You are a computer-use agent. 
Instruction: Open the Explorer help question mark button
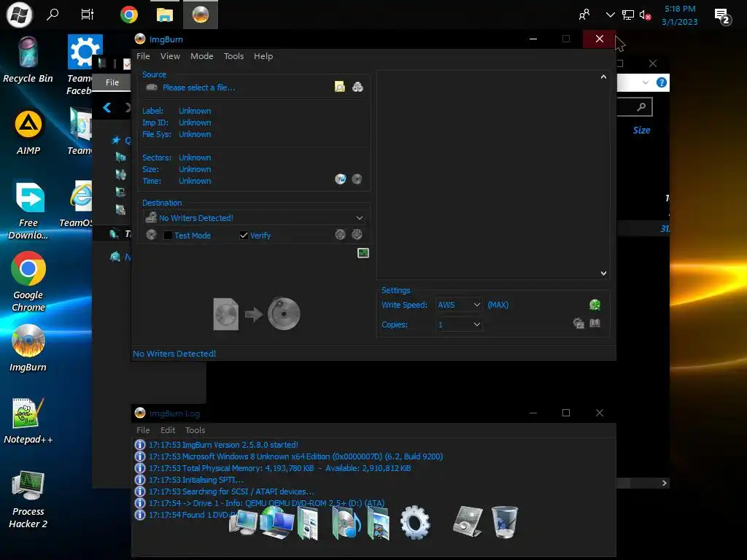(x=661, y=82)
